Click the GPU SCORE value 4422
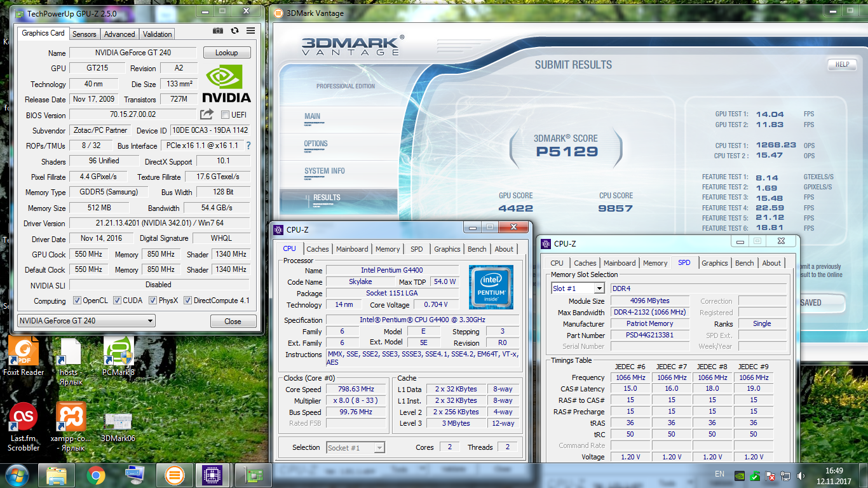Screen dimensions: 868x488 click(516, 208)
